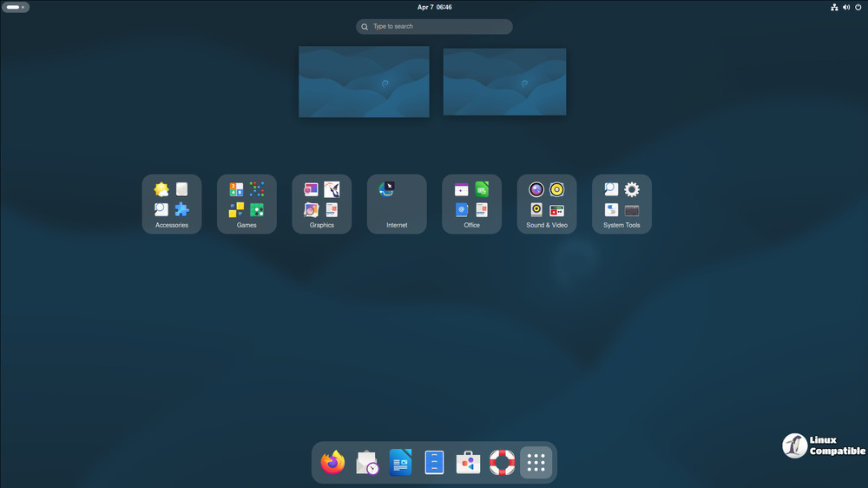The image size is (868, 488).
Task: Open LibreOffice Writer from the dock
Action: [x=400, y=463]
